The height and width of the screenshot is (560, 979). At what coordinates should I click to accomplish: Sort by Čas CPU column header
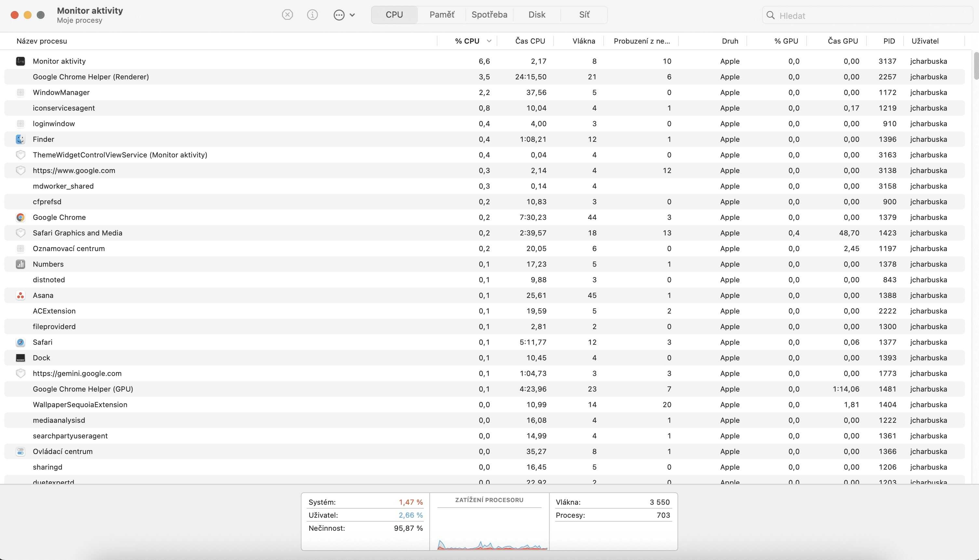(530, 41)
